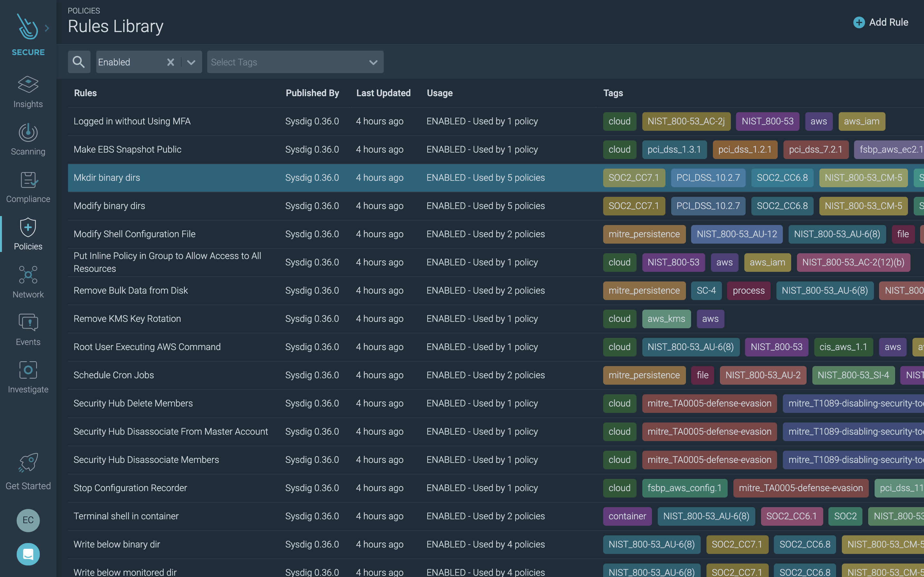Open the Events section
This screenshot has height=577, width=924.
coord(28,329)
